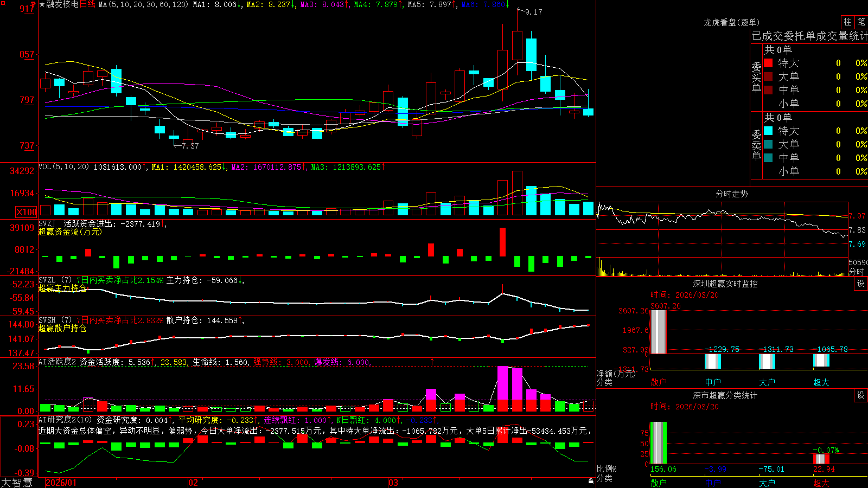
Task: Click the 深市超赢分类统计 panel title
Action: tap(725, 395)
